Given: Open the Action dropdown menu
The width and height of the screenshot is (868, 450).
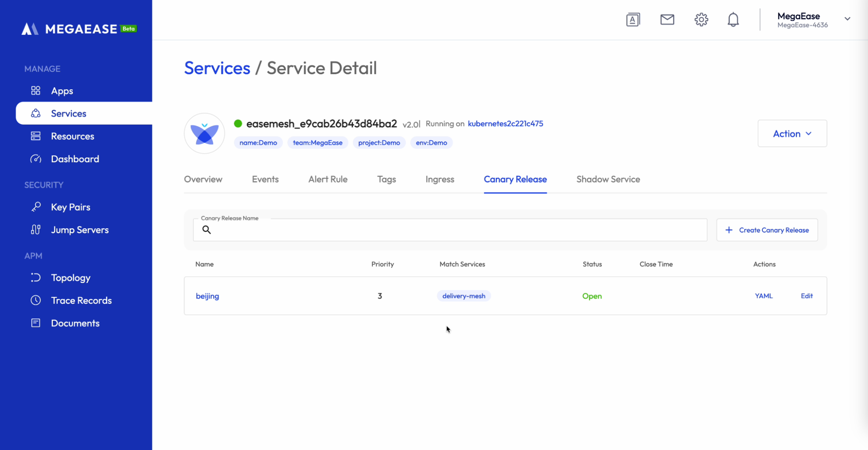Looking at the screenshot, I should [x=792, y=134].
